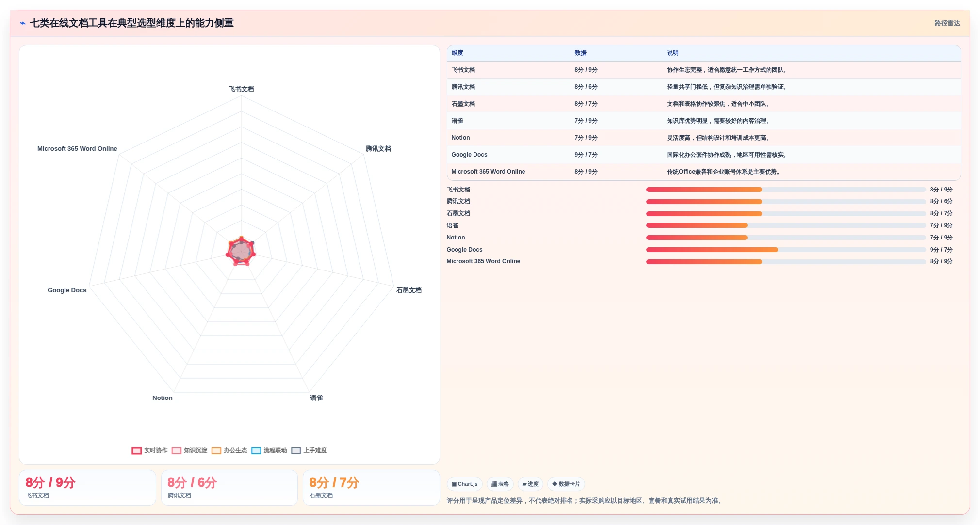Screen dimensions: 980x525
Task: Click the 语雀 radar axis label
Action: point(316,398)
